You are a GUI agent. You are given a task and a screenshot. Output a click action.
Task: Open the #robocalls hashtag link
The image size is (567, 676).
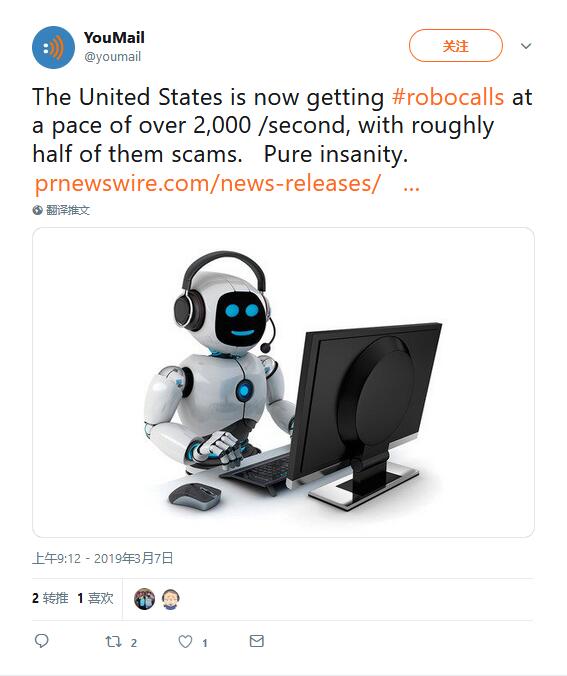(x=448, y=97)
